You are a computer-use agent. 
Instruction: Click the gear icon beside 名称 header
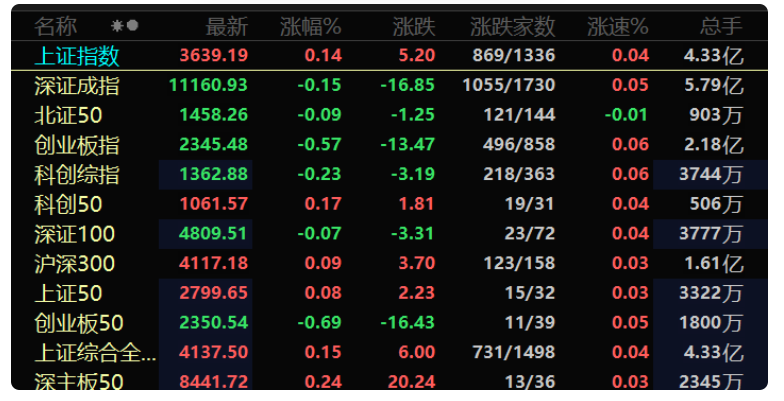(117, 26)
